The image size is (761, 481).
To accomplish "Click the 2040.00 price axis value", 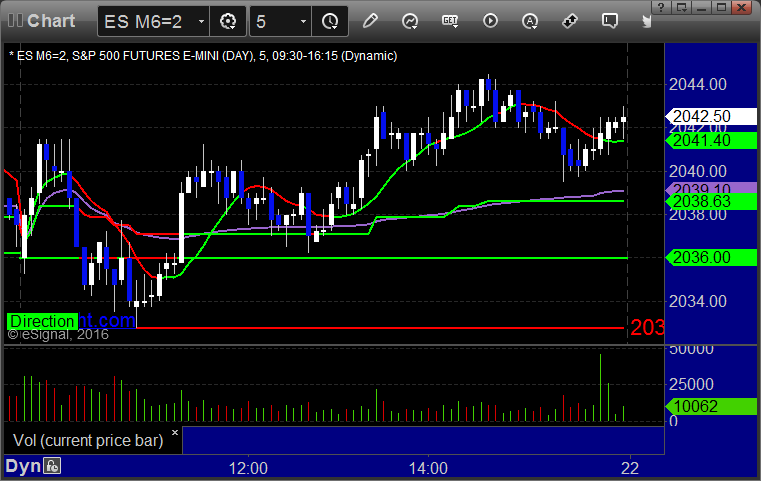I will coord(697,171).
